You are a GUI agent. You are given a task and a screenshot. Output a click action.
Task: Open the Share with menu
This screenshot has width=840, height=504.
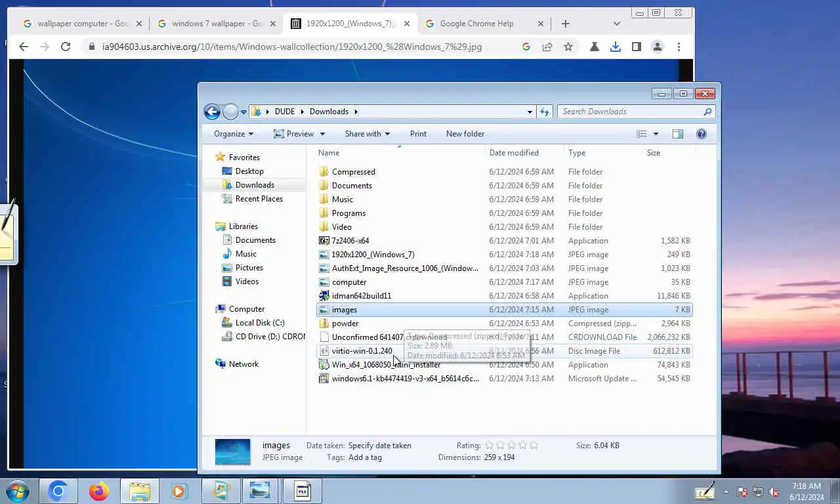pyautogui.click(x=367, y=134)
